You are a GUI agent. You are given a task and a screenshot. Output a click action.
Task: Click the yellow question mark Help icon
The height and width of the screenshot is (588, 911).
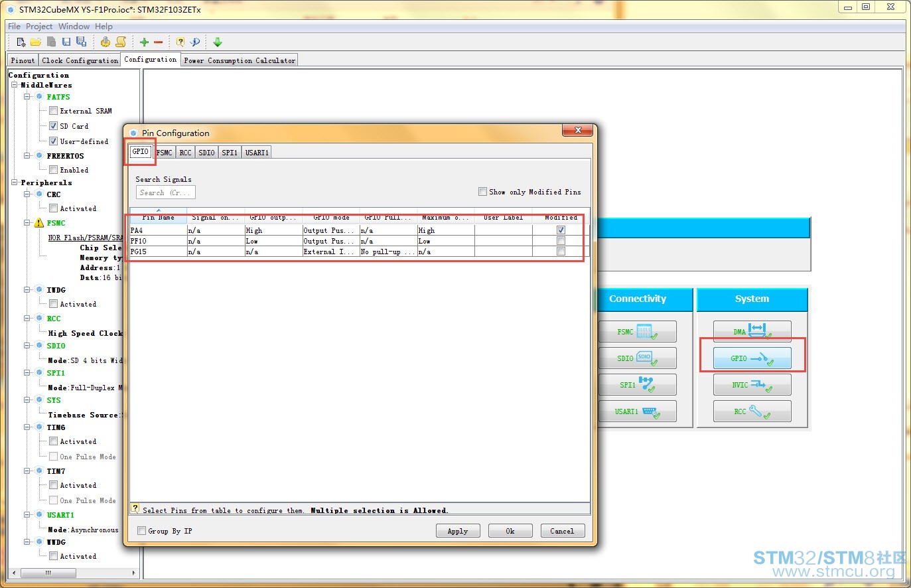180,42
